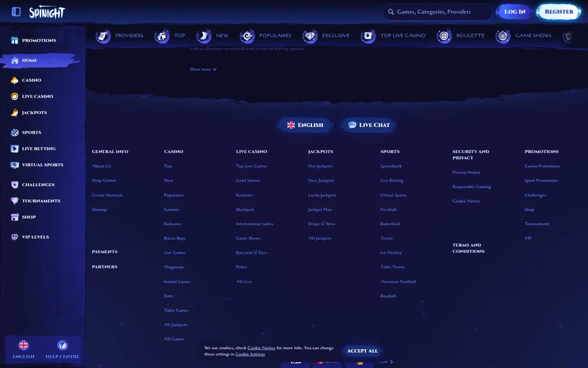588x368 pixels.
Task: Open the Partners footer heading
Action: (105, 267)
